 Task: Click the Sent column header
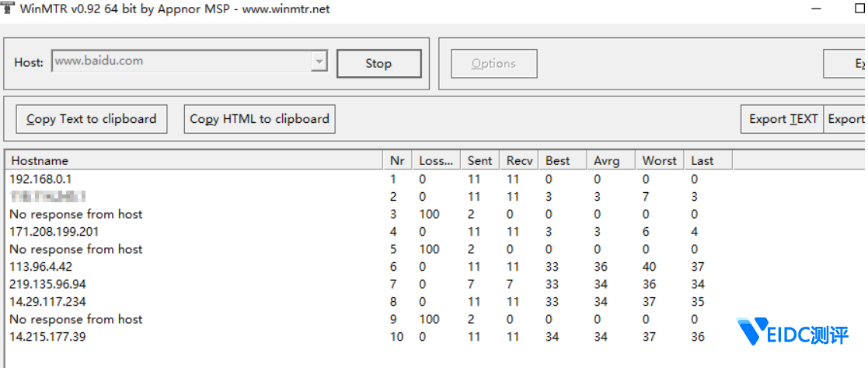[479, 160]
